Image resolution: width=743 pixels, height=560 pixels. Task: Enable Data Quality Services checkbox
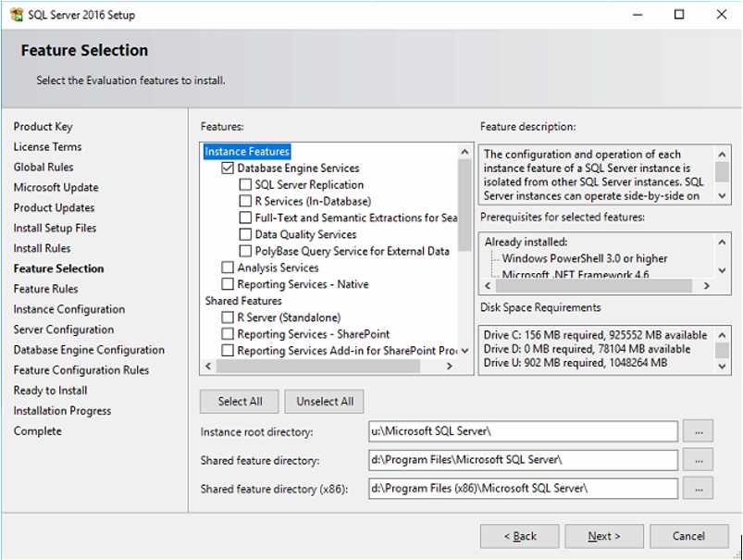(x=245, y=234)
